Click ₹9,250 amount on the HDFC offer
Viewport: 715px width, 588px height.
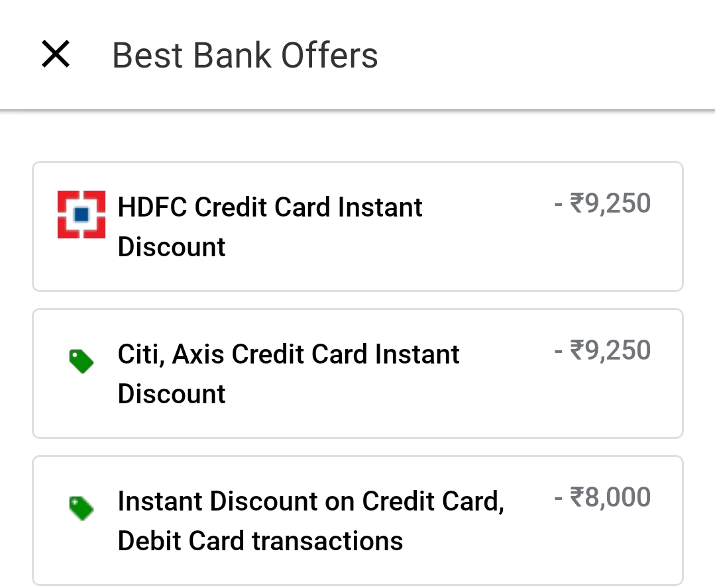[610, 203]
